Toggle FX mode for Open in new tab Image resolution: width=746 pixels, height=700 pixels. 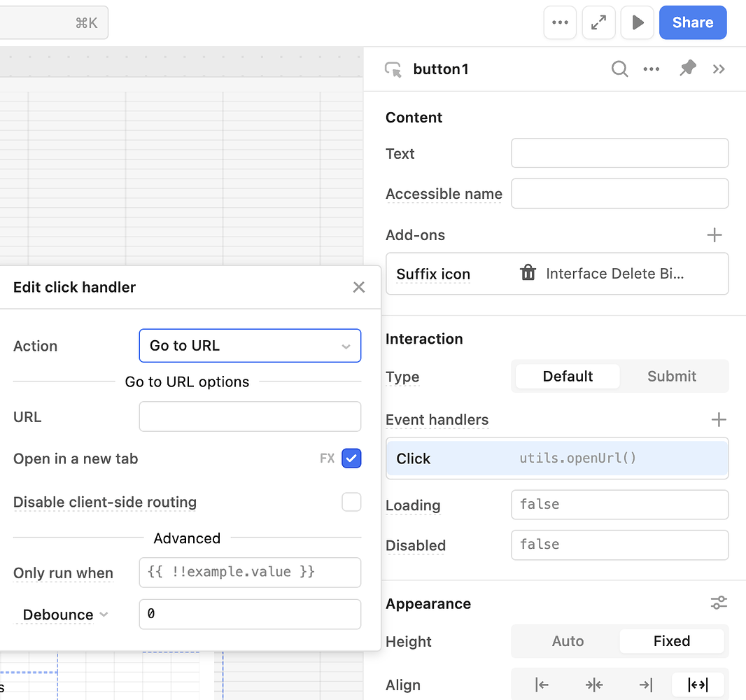tap(327, 458)
